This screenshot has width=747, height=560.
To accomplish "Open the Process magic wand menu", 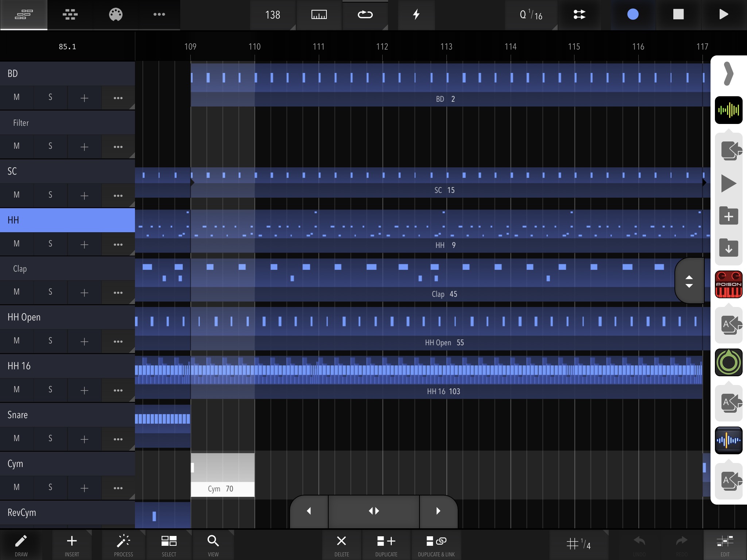I will pos(124,545).
